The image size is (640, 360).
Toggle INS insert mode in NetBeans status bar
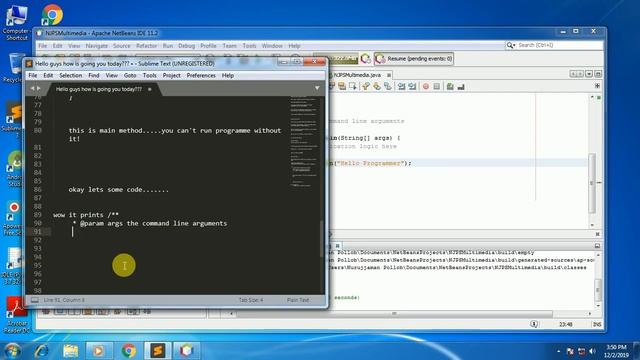click(597, 324)
